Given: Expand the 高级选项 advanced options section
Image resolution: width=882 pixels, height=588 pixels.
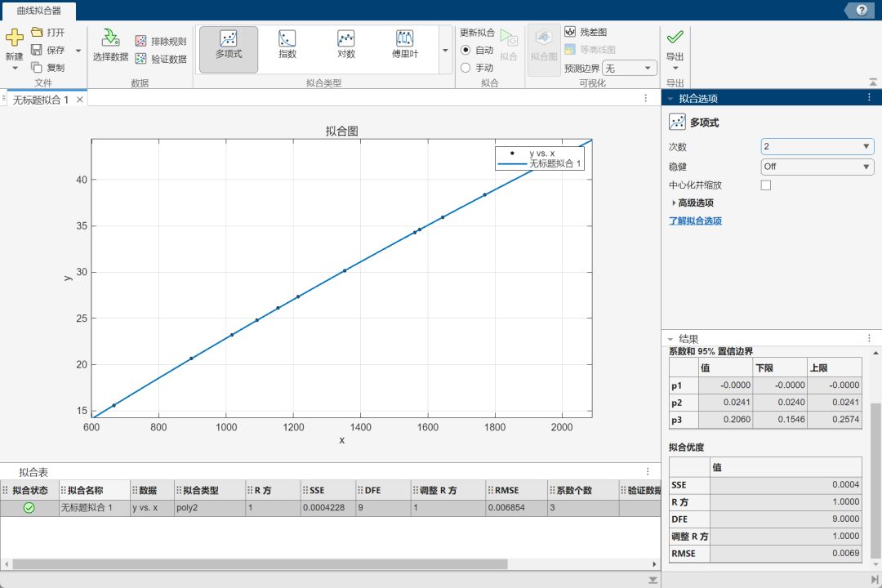Looking at the screenshot, I should (x=674, y=203).
